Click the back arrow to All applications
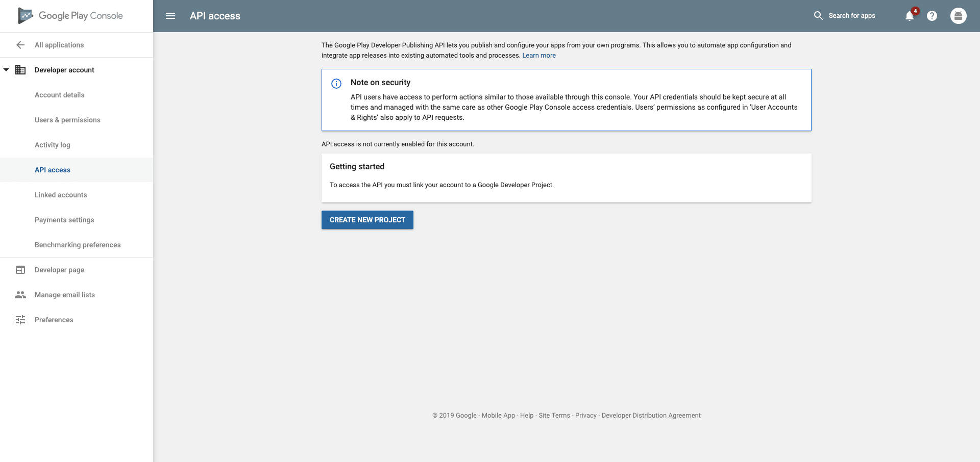The image size is (980, 462). pyautogui.click(x=20, y=45)
